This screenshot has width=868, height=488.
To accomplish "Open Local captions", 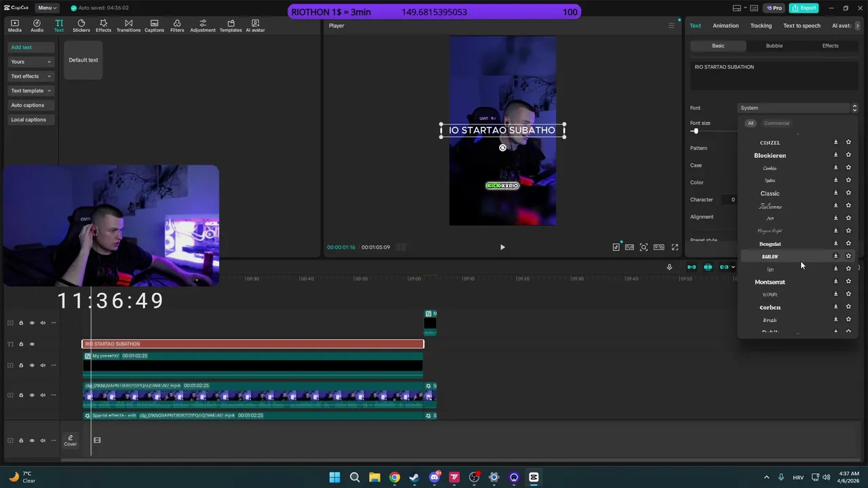I will [x=31, y=120].
